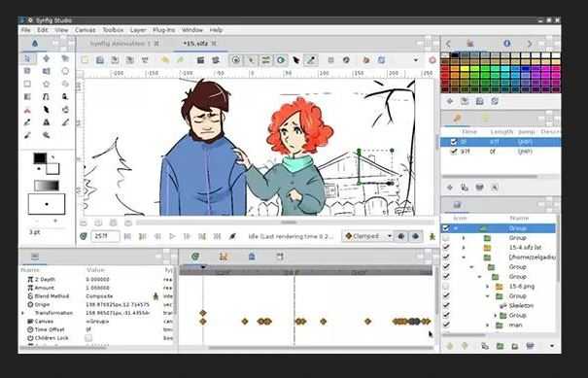The width and height of the screenshot is (588, 378).
Task: Open the dropdown arrow at the Layers panel bottom
Action: pos(552,346)
